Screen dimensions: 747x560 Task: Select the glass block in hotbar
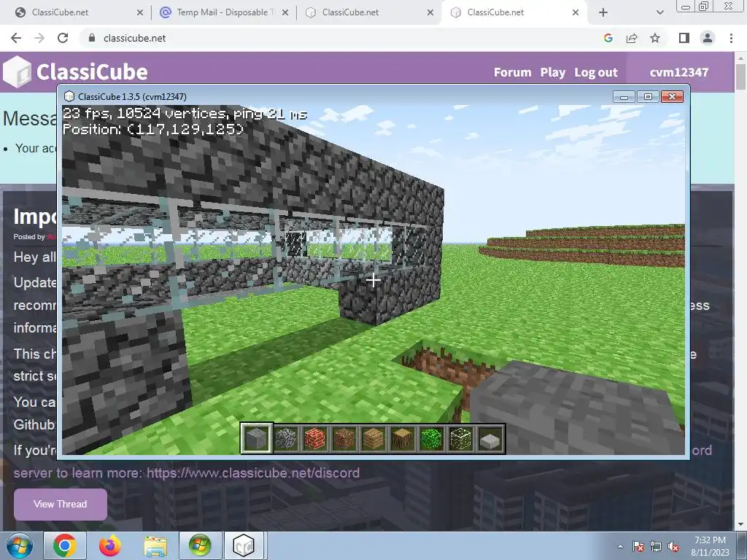(x=461, y=438)
